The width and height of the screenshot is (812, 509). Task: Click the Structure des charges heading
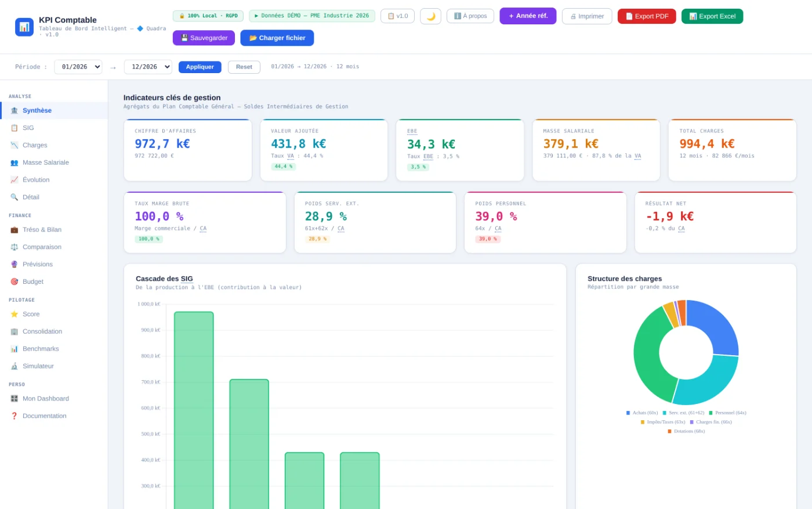pyautogui.click(x=625, y=279)
